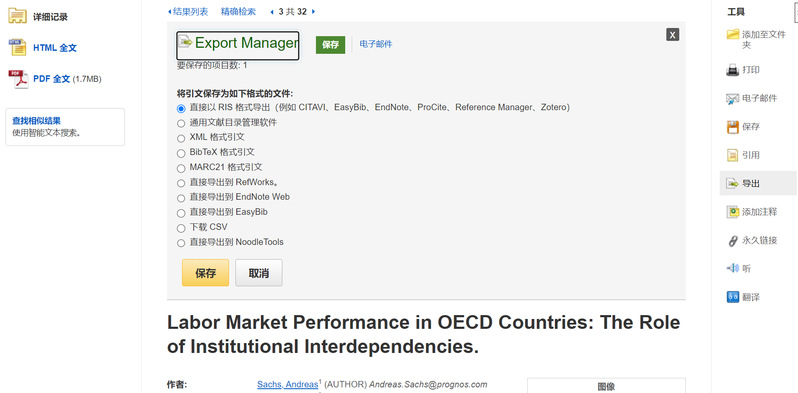Open the 精确检索 refine search link
Screen dimensions: 798x393
click(238, 12)
